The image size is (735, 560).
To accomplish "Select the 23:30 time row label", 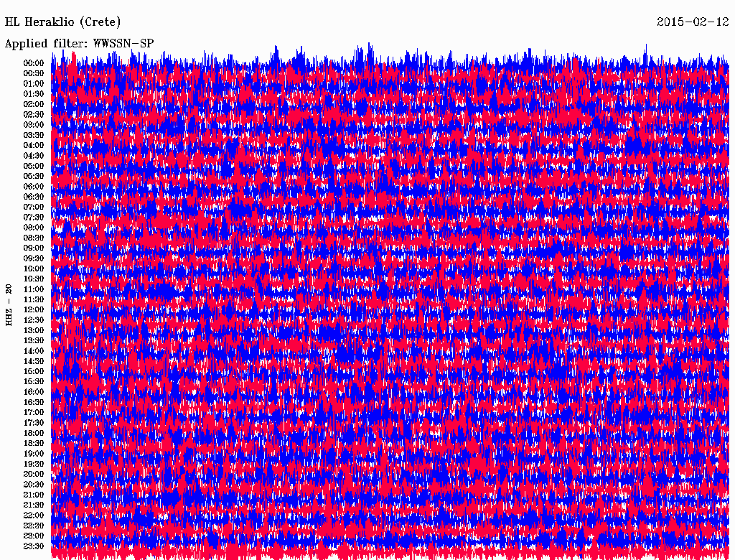I will [34, 546].
